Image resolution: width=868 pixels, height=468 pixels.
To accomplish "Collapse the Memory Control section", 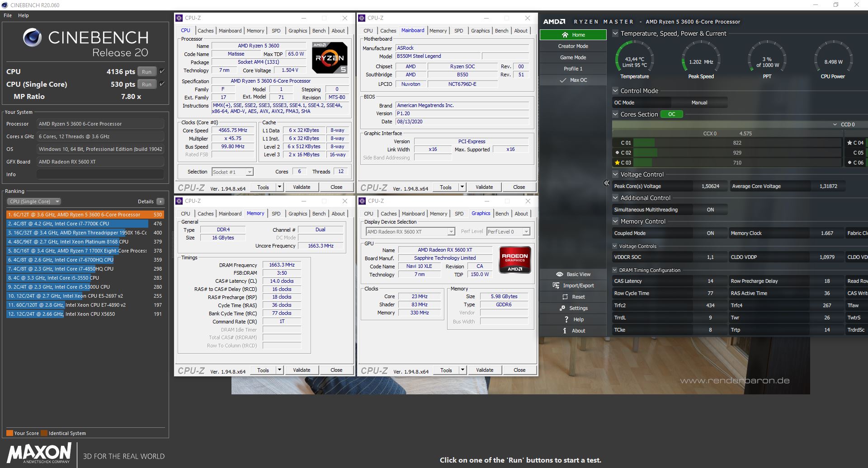I will tap(615, 221).
